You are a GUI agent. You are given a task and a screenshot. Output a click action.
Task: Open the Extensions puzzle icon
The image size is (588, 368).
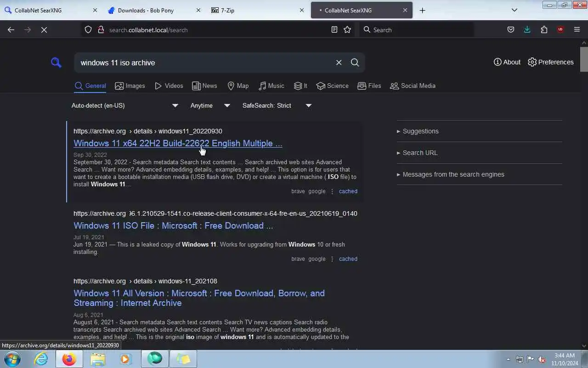click(544, 29)
